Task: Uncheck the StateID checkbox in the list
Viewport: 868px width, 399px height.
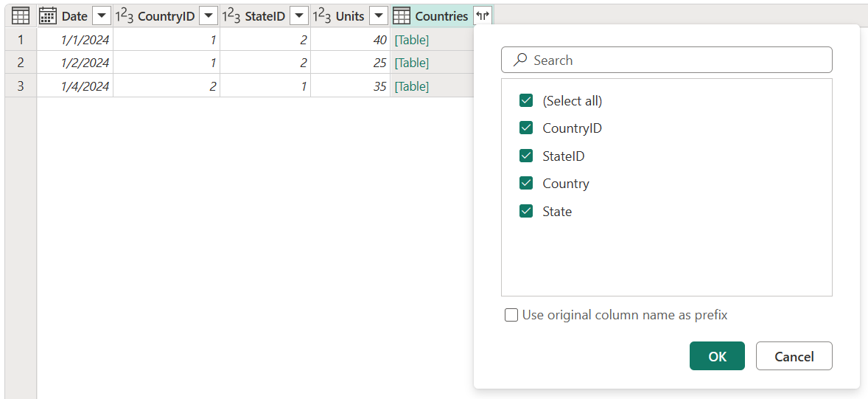Action: pyautogui.click(x=526, y=156)
